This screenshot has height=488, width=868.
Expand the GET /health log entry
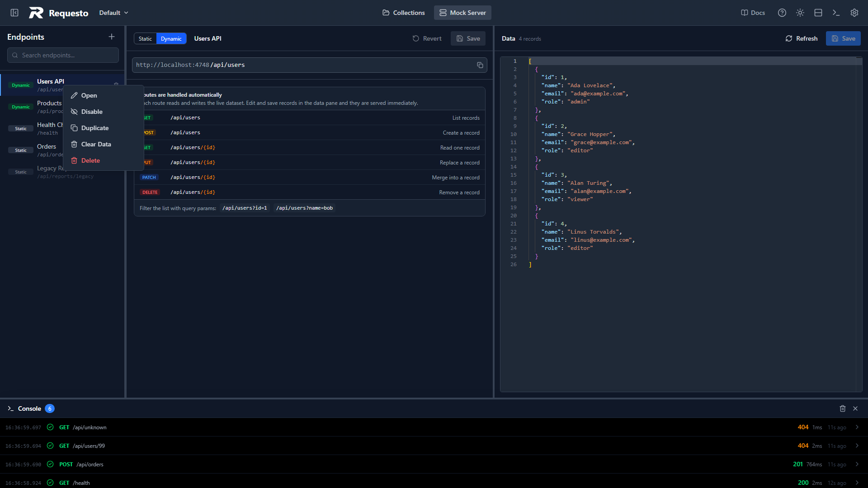pos(434,482)
